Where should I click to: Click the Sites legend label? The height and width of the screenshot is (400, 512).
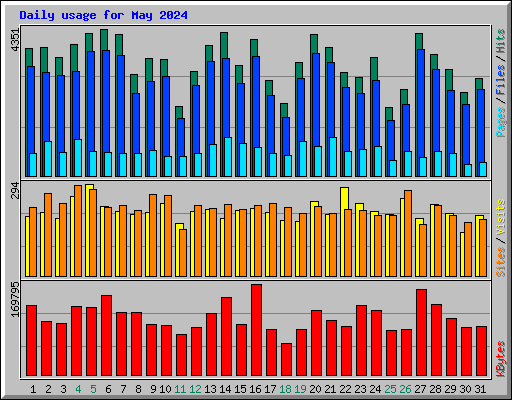[x=501, y=262]
